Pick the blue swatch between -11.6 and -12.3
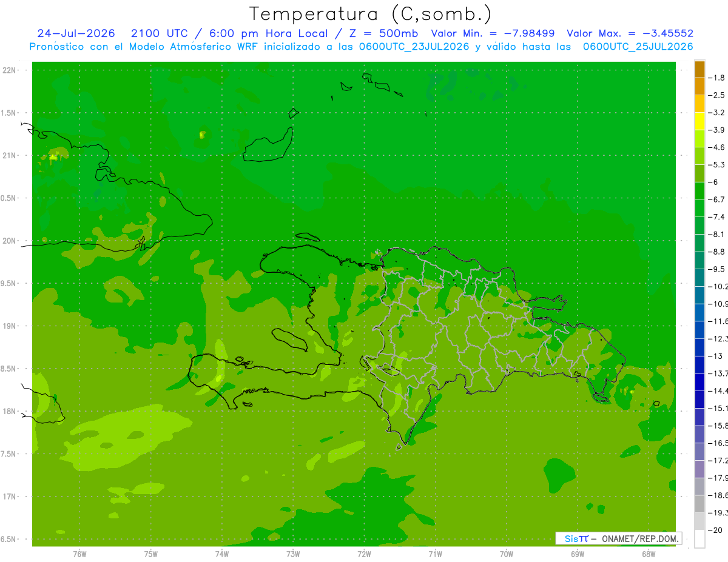 coord(699,330)
